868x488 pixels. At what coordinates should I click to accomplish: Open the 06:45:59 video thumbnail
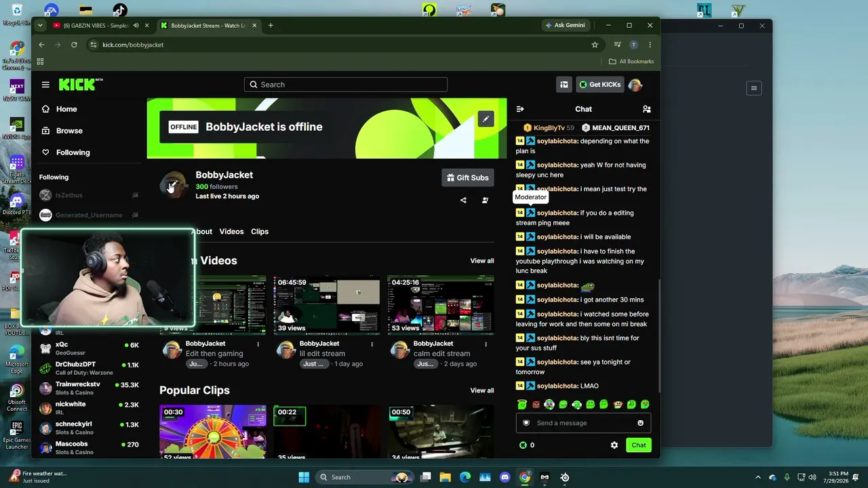pyautogui.click(x=327, y=305)
